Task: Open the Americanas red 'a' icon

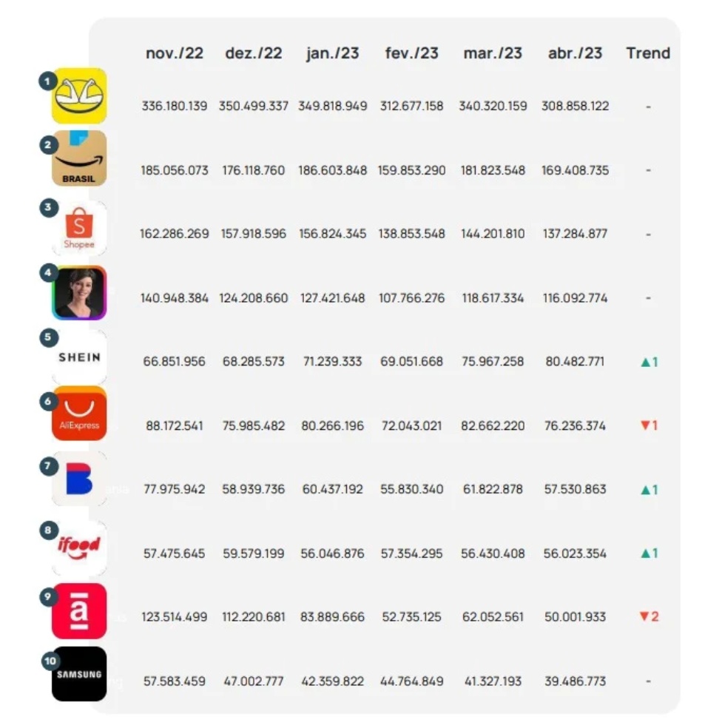Action: coord(79,611)
